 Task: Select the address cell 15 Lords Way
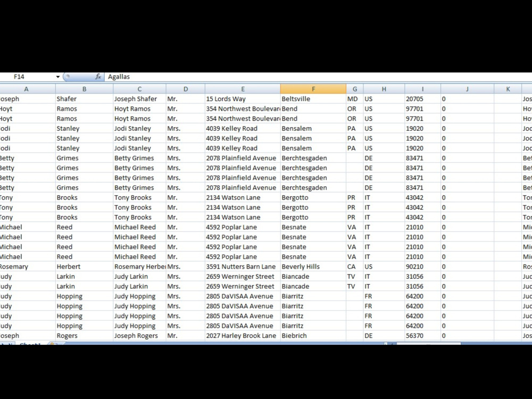click(x=243, y=99)
